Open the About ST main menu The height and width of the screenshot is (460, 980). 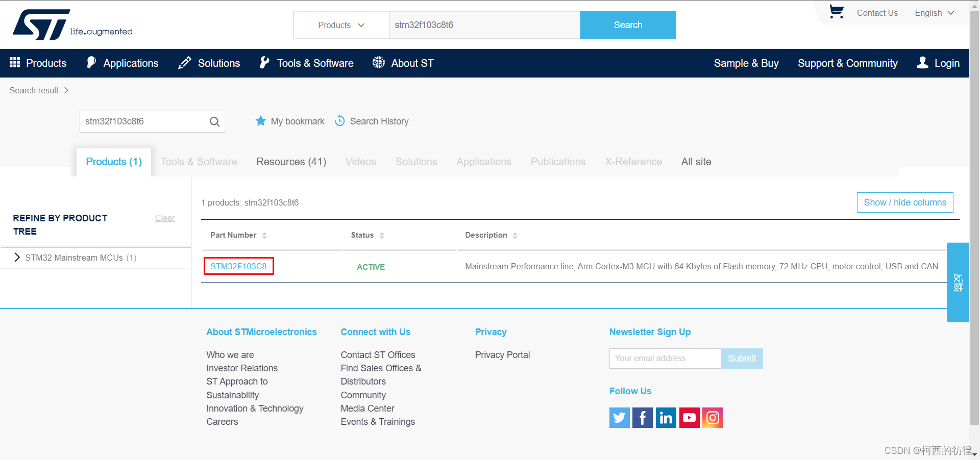[x=403, y=63]
